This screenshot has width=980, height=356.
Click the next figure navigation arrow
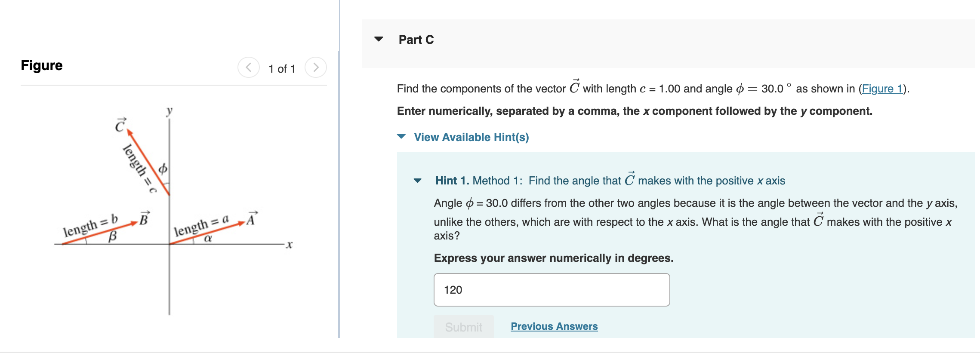tap(316, 67)
